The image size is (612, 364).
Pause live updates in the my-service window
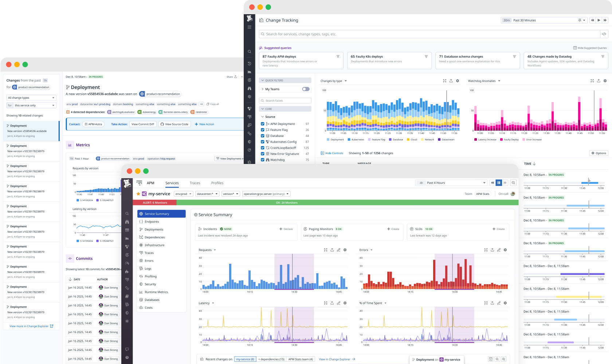499,183
